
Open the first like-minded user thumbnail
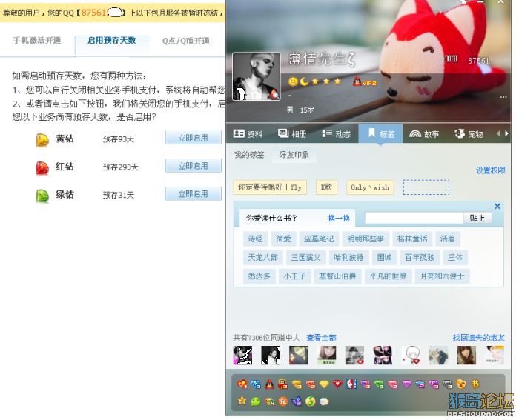(x=242, y=356)
